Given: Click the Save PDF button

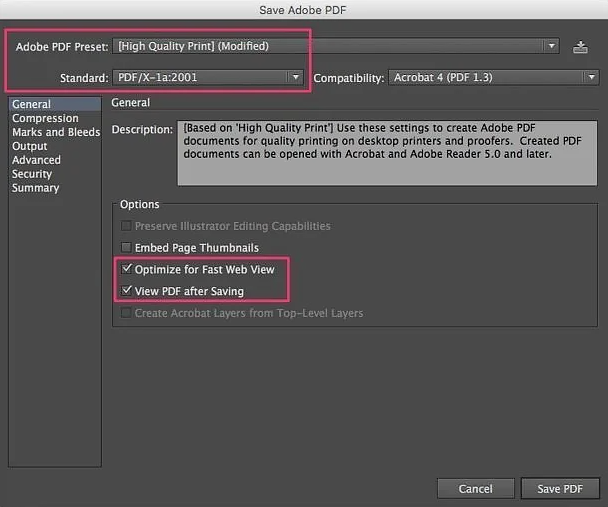Looking at the screenshot, I should click(560, 489).
